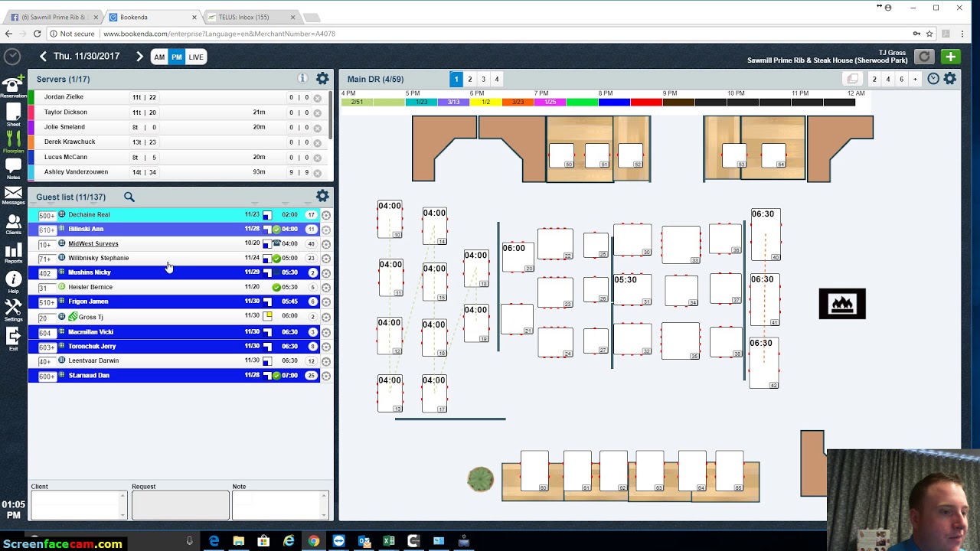980x551 pixels.
Task: Click the Servers list scrollbar
Action: 331,115
